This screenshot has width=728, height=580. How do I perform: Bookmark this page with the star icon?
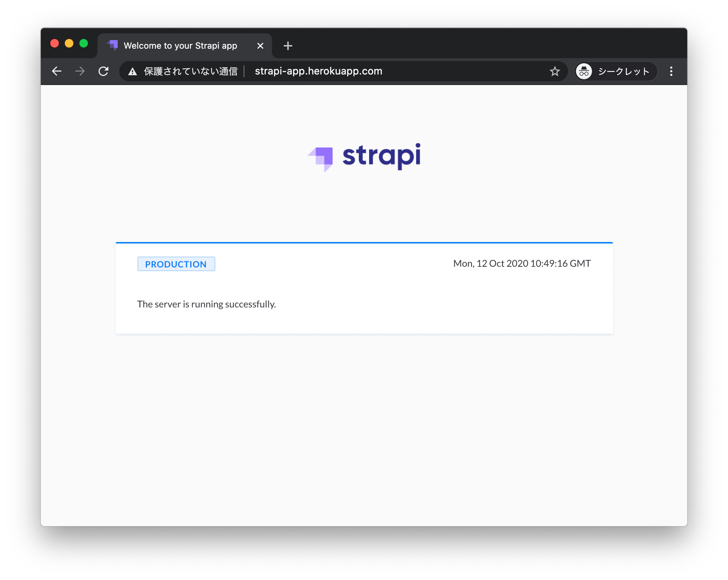click(x=555, y=71)
